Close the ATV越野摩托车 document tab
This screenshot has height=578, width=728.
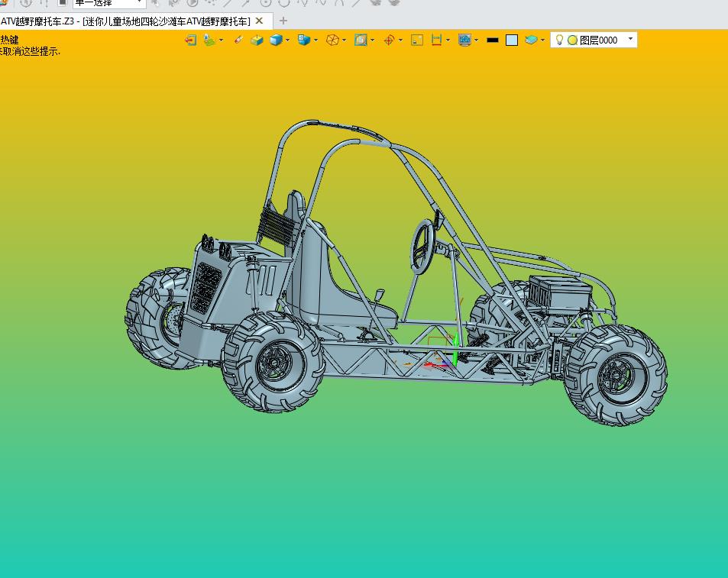[x=260, y=21]
